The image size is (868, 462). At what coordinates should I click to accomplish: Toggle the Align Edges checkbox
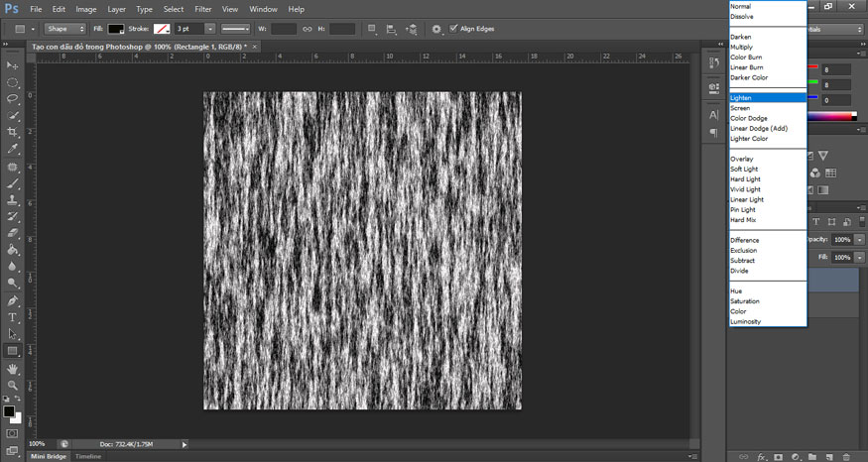[453, 28]
